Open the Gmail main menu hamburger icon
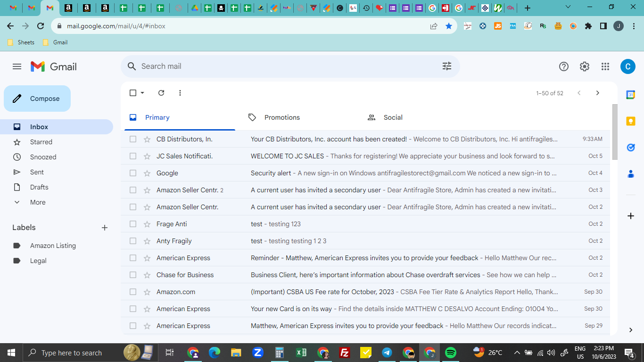This screenshot has width=644, height=362. coord(17,66)
